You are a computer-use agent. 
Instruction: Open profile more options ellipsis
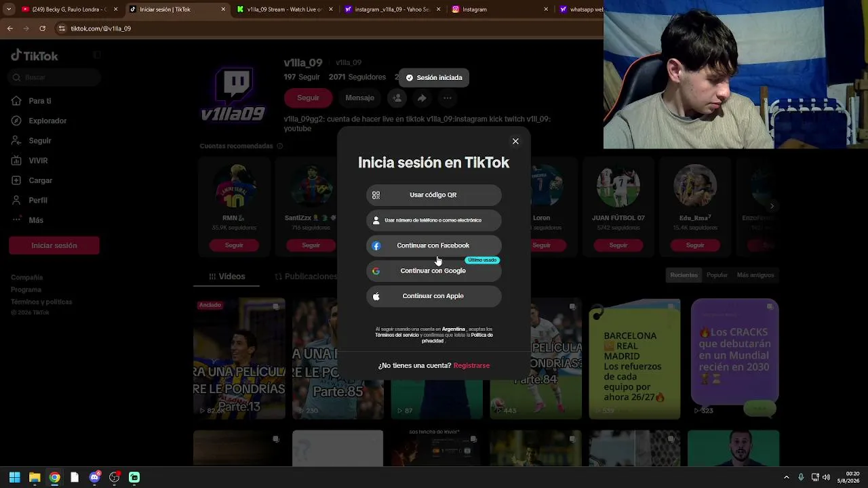[447, 98]
